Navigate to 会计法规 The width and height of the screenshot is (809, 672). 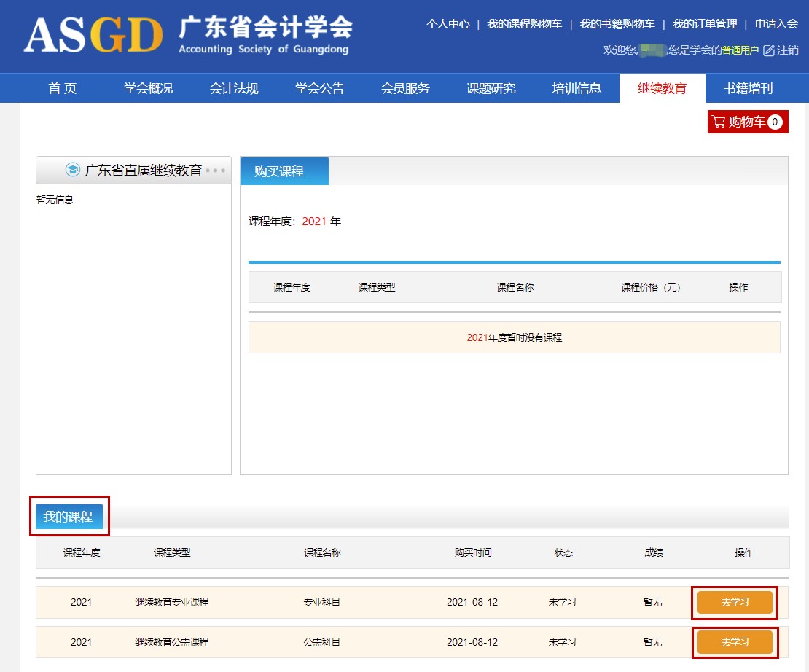(x=234, y=88)
